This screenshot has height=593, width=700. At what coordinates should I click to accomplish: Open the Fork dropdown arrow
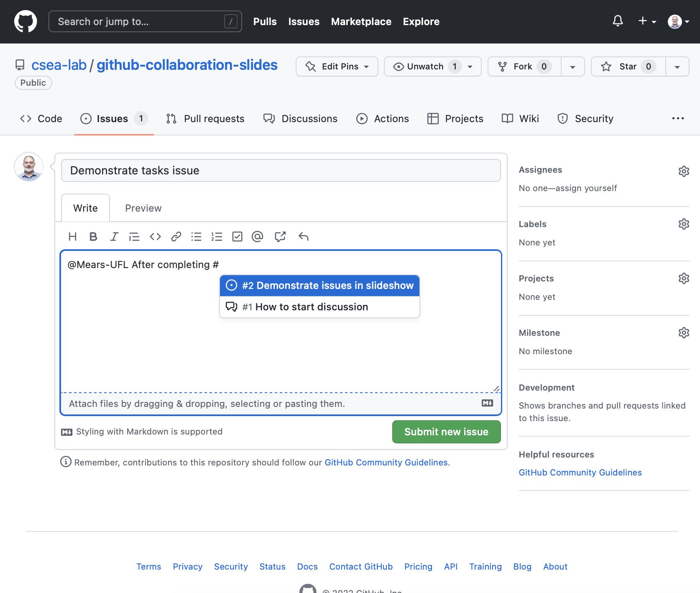(x=572, y=67)
